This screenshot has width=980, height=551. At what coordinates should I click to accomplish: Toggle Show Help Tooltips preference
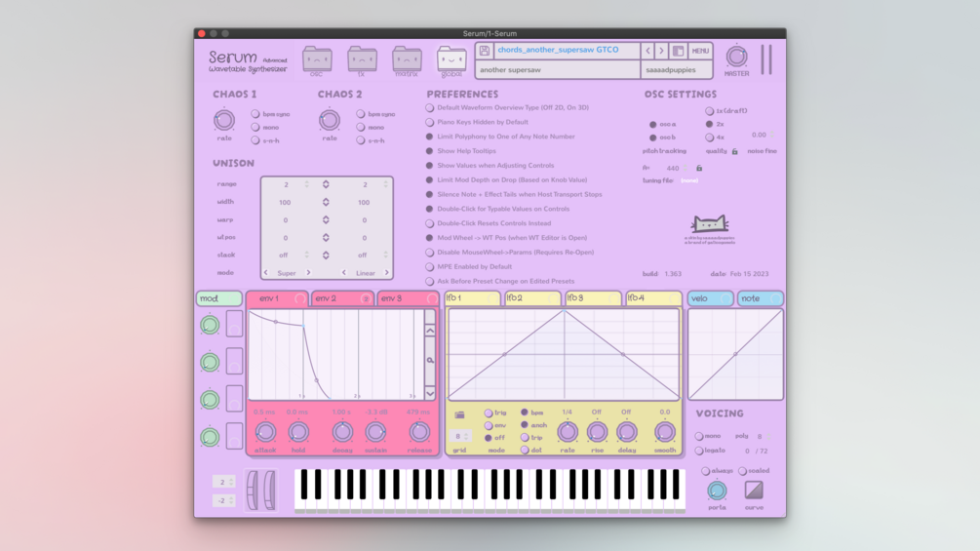(x=429, y=151)
